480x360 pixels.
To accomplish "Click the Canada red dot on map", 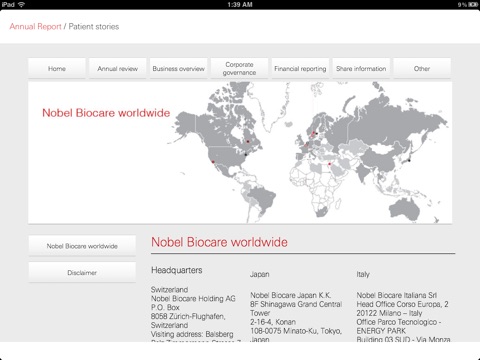I will pos(248,142).
